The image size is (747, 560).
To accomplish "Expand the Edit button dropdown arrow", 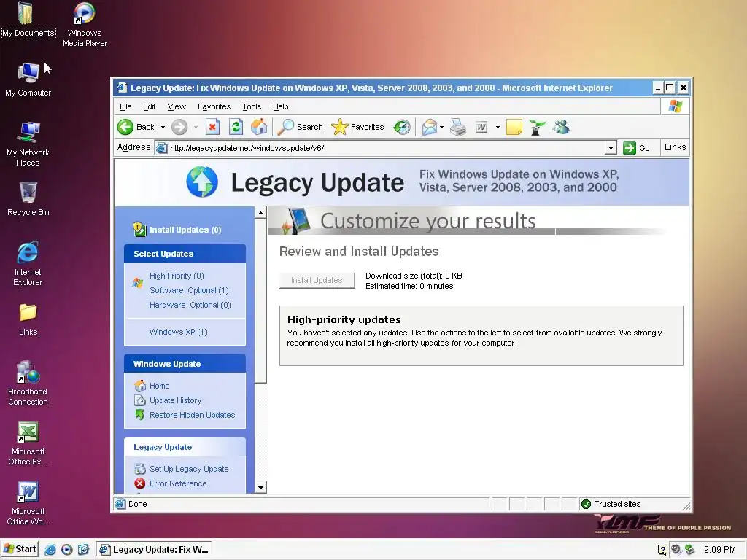I will (x=498, y=127).
